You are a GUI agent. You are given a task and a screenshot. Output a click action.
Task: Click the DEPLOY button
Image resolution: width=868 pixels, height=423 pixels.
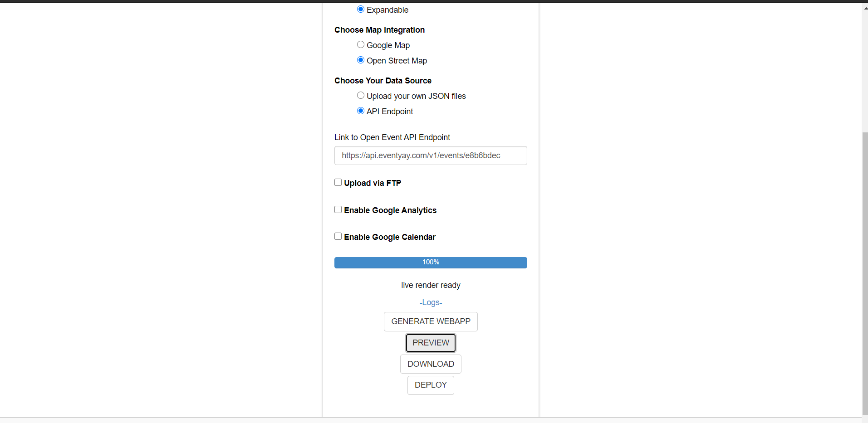[431, 385]
